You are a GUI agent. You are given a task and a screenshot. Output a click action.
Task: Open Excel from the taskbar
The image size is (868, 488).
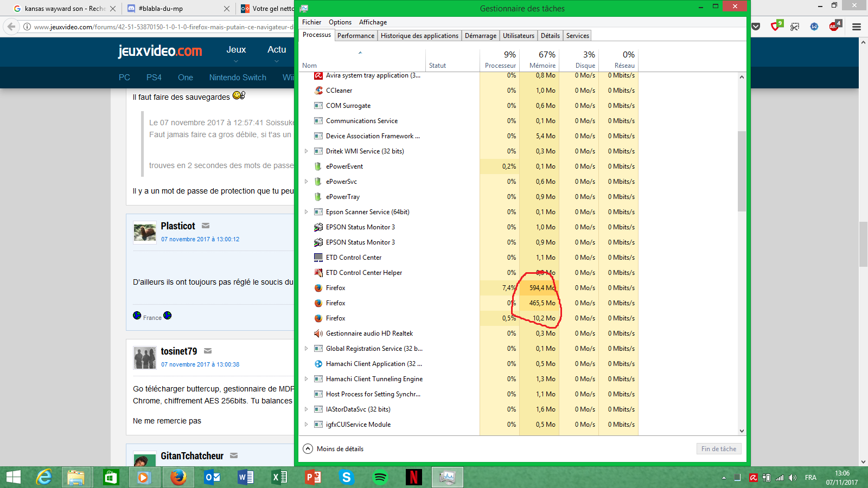pyautogui.click(x=279, y=477)
